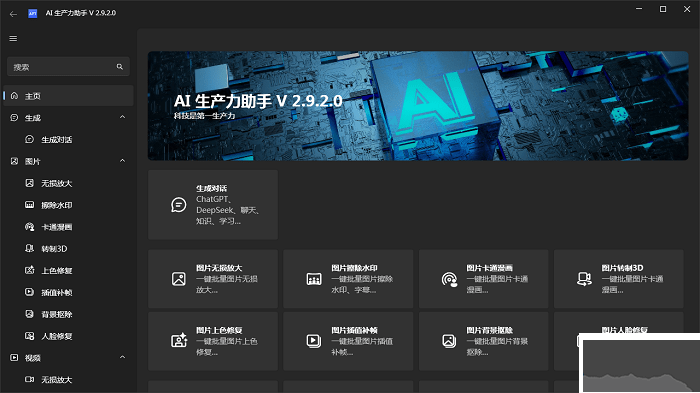
Task: Click the search magnifier icon
Action: pos(120,67)
